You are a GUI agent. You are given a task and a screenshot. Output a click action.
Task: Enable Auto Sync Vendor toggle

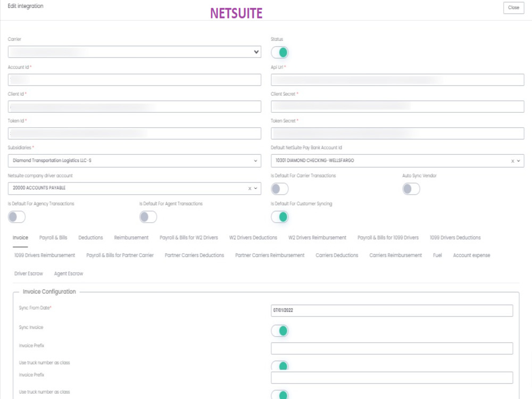[x=411, y=189]
